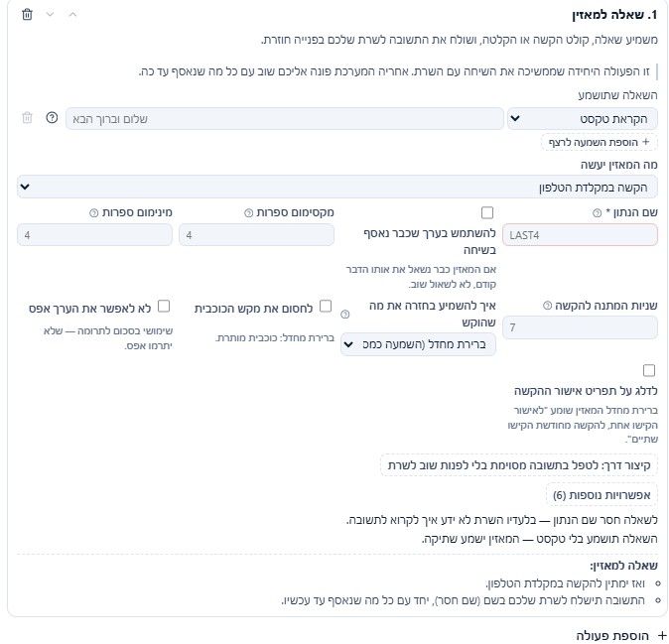The height and width of the screenshot is (644, 669).
Task: Click the help icon near מינימום ספרות
Action: pos(94,212)
